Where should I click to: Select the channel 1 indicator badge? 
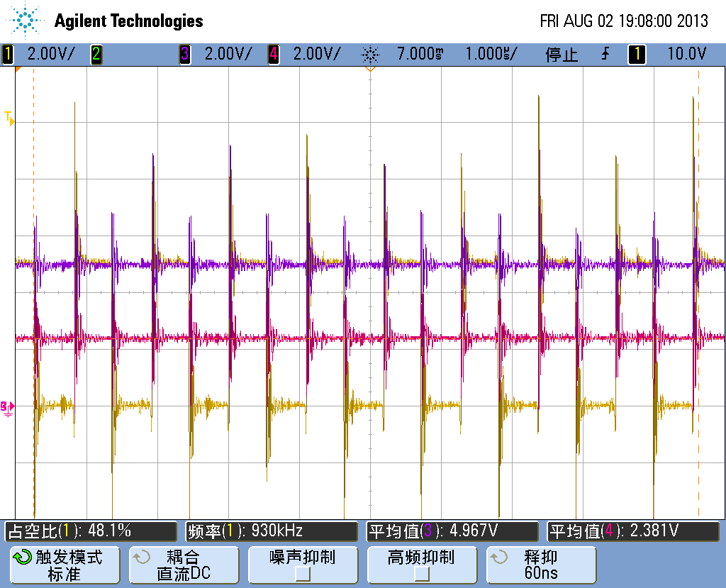(7, 54)
